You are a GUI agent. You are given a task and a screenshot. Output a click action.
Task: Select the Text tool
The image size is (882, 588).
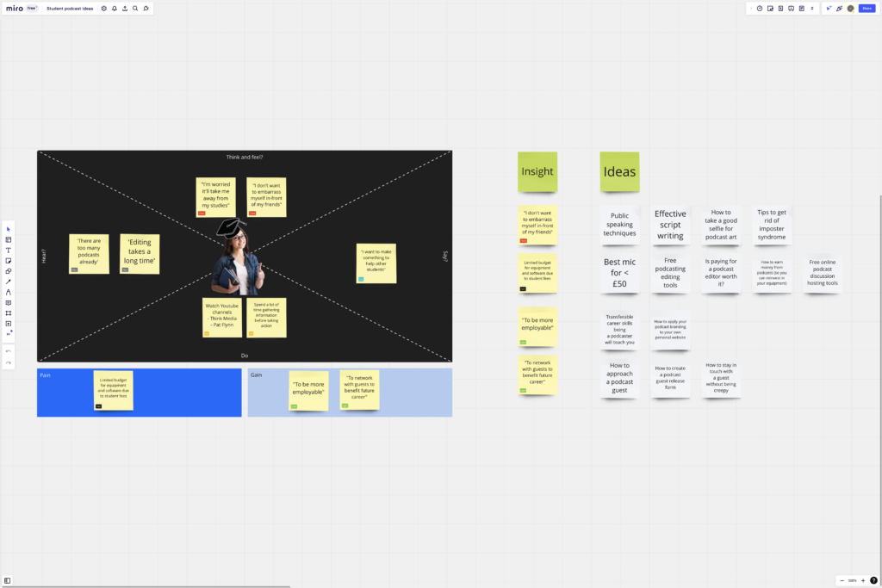coord(8,251)
